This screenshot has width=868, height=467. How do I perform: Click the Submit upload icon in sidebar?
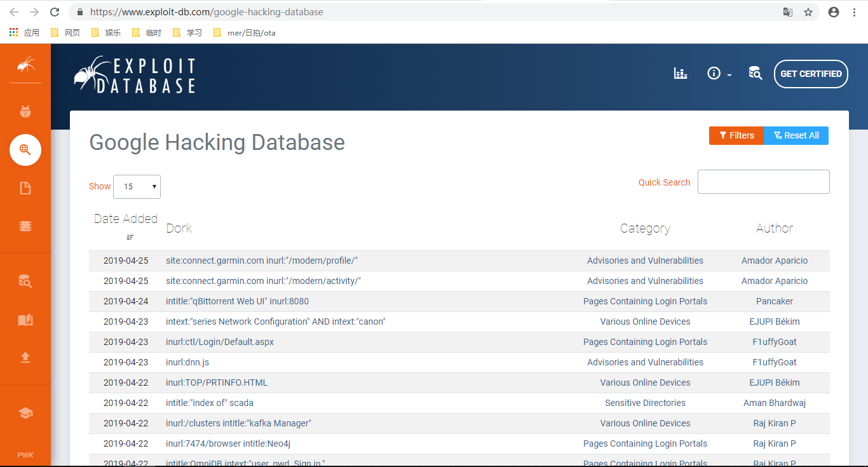coord(25,358)
